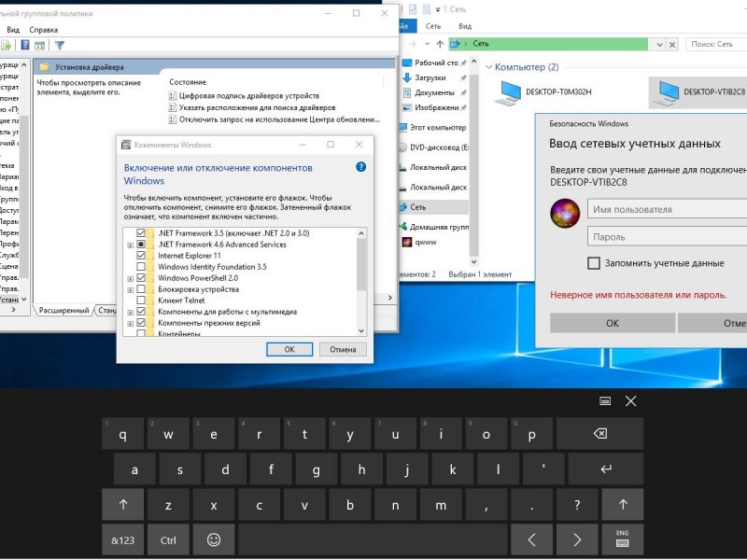Viewport: 747px width, 560px height.
Task: Uncheck Internet Explorer 11 component
Action: [141, 255]
